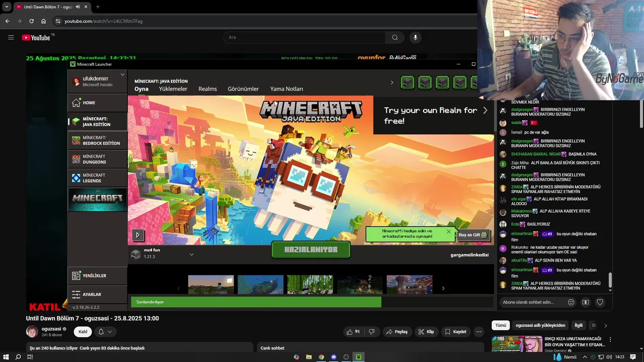
Task: Reload the page in the browser
Action: (x=31, y=21)
